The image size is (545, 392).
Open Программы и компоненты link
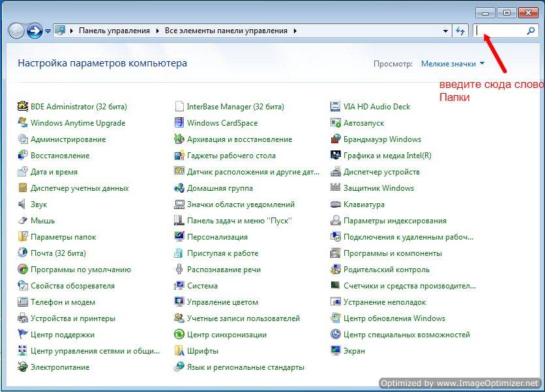pos(392,253)
